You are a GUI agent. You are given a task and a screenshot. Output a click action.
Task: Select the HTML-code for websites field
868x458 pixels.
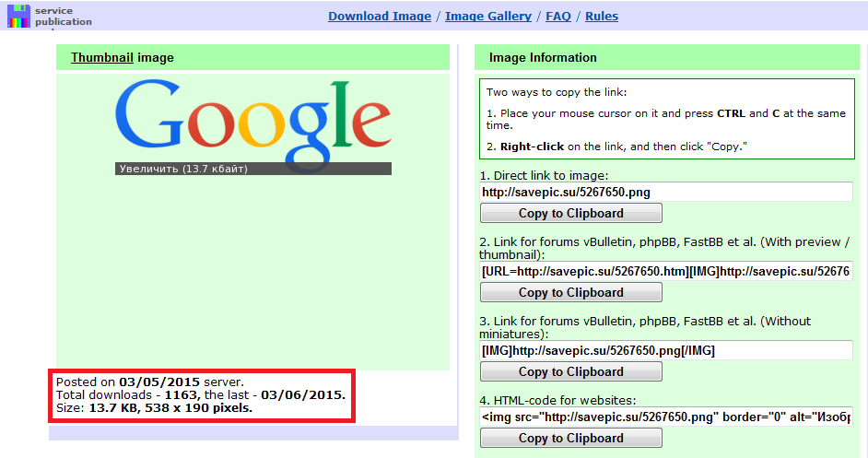tap(665, 417)
